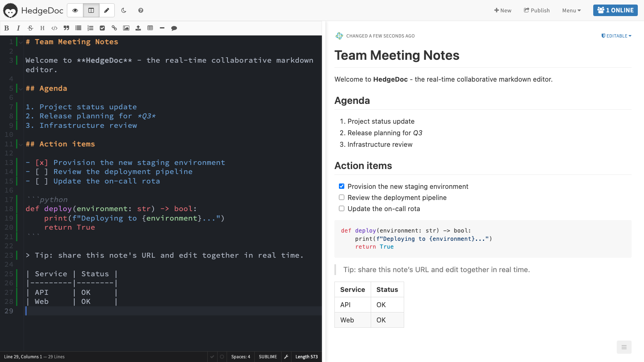Change the Spaces: 4 indentation setting
644x362 pixels.
click(x=241, y=357)
